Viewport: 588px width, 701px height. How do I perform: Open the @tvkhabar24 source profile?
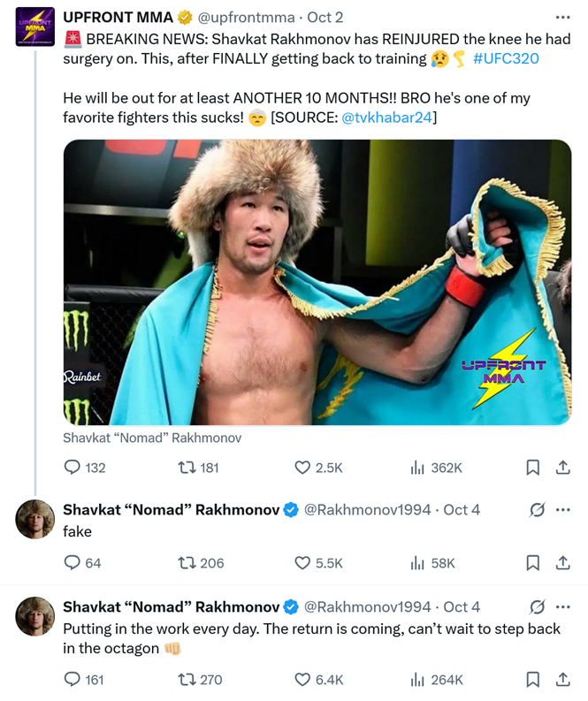(388, 118)
